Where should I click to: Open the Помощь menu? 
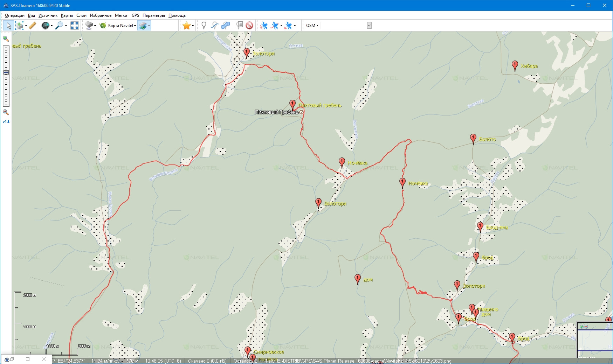(177, 15)
